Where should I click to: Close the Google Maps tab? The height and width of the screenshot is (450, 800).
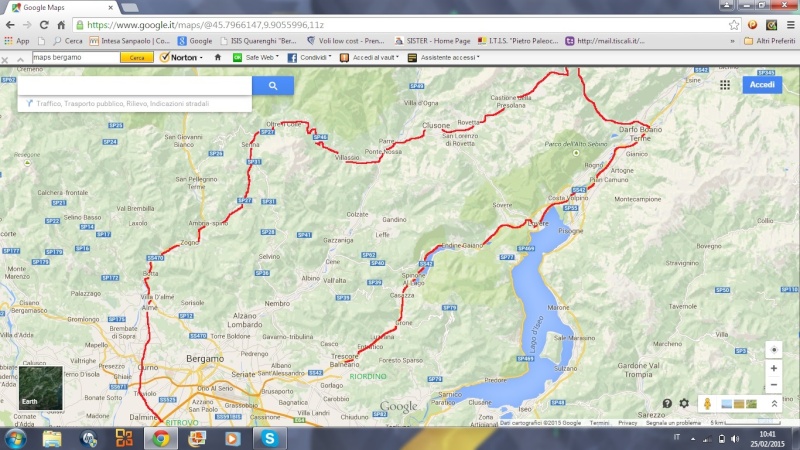(x=110, y=8)
